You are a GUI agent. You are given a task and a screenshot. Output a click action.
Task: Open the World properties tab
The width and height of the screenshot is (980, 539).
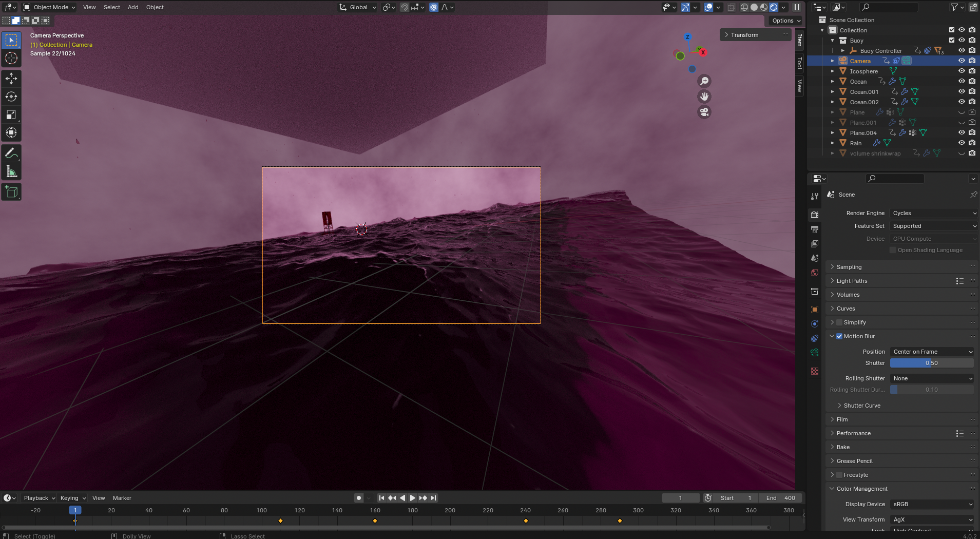815,273
